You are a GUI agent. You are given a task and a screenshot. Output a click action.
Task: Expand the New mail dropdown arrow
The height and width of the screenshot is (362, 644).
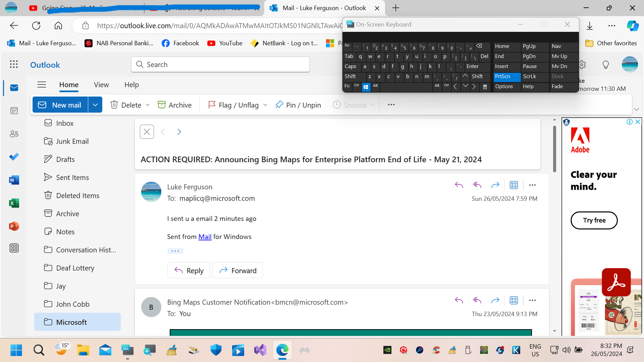[x=95, y=105]
